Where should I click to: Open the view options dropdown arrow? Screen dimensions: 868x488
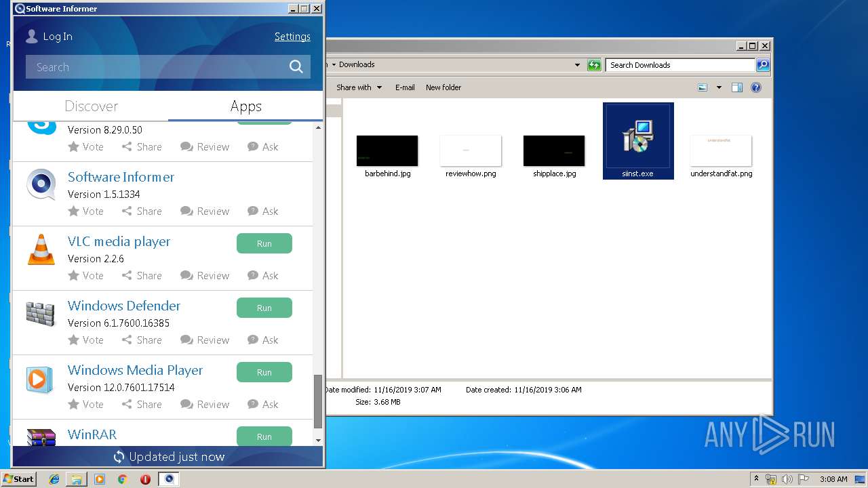tap(719, 87)
